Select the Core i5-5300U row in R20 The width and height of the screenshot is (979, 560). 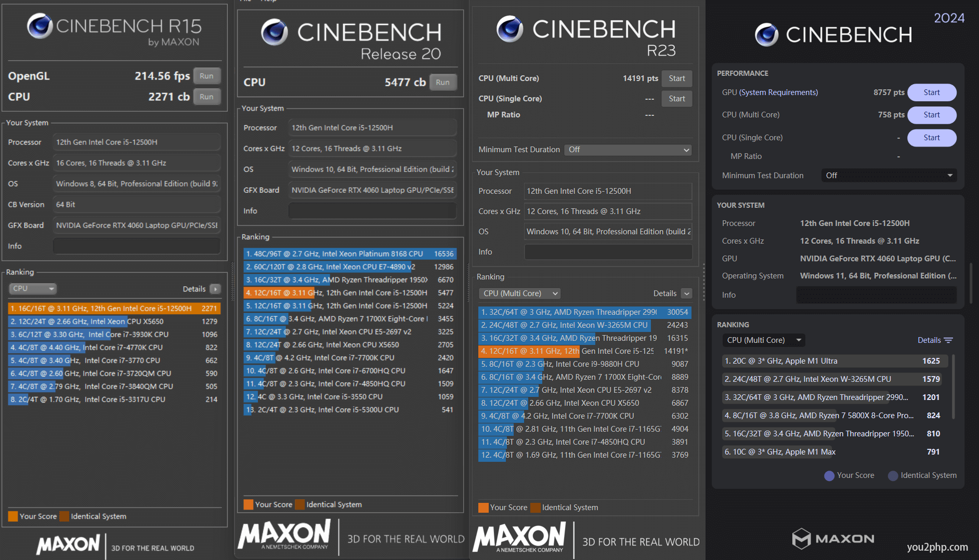click(x=350, y=410)
